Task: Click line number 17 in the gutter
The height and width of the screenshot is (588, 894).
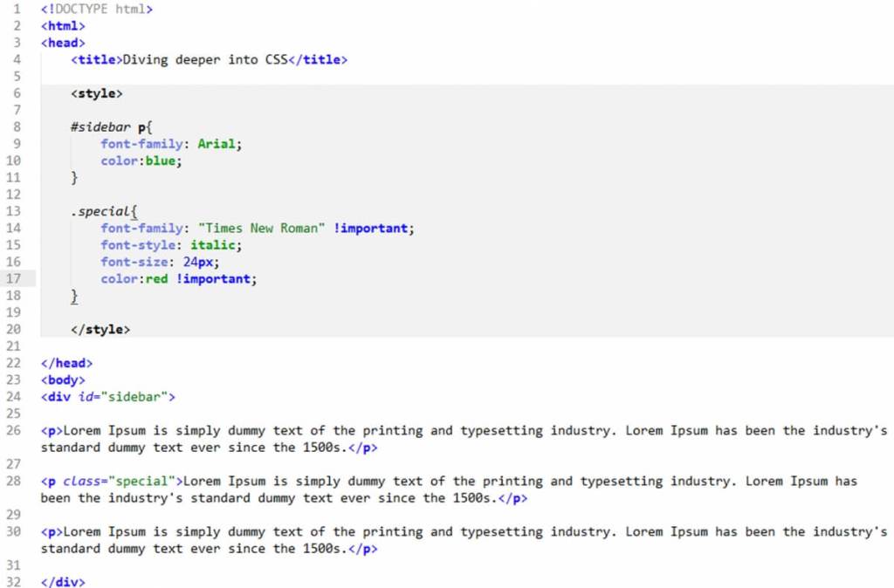Action: pos(14,279)
